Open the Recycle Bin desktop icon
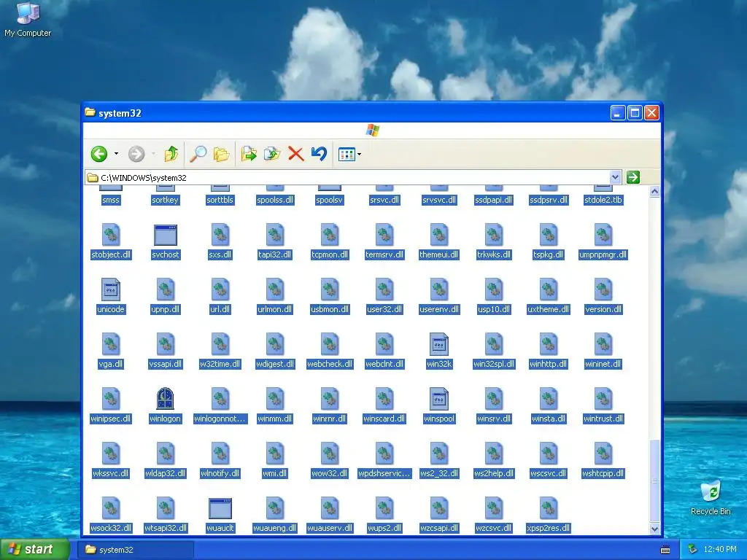This screenshot has height=560, width=747. (711, 498)
